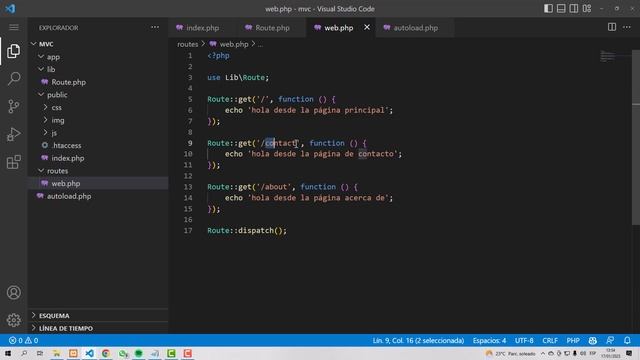
Task: Open the Search view in activity bar
Action: (x=13, y=78)
